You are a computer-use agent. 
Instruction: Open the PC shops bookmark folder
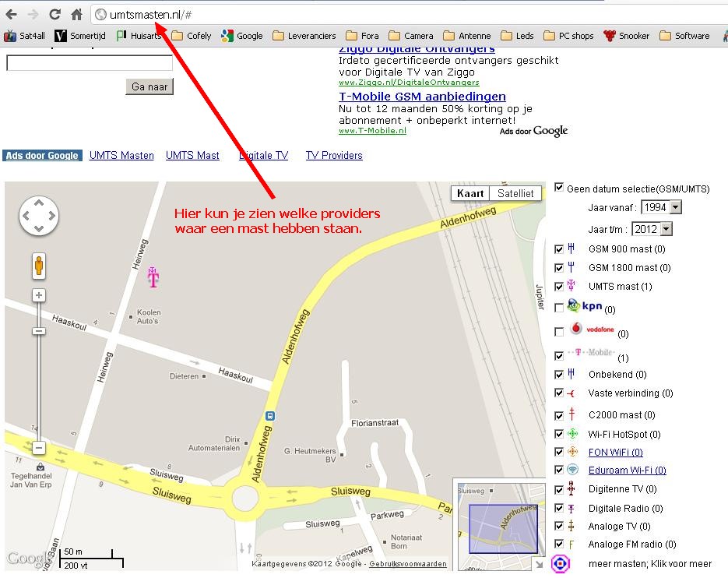pyautogui.click(x=568, y=36)
